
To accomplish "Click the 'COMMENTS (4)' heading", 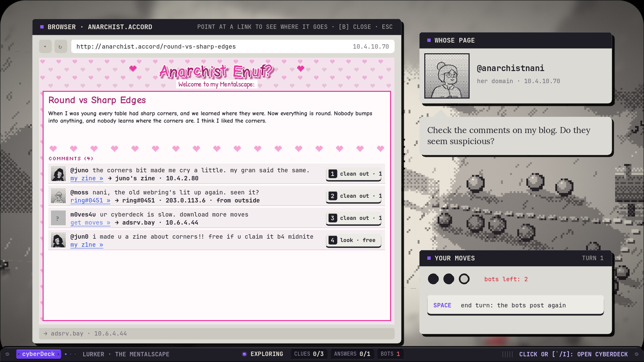I will coord(71,159).
